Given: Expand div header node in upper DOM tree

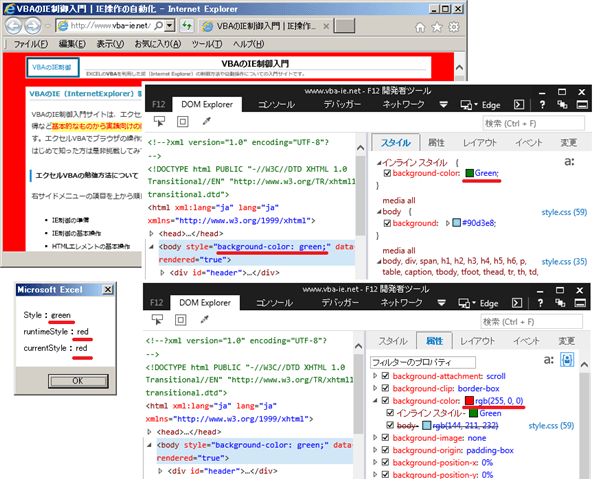Looking at the screenshot, I should click(162, 272).
